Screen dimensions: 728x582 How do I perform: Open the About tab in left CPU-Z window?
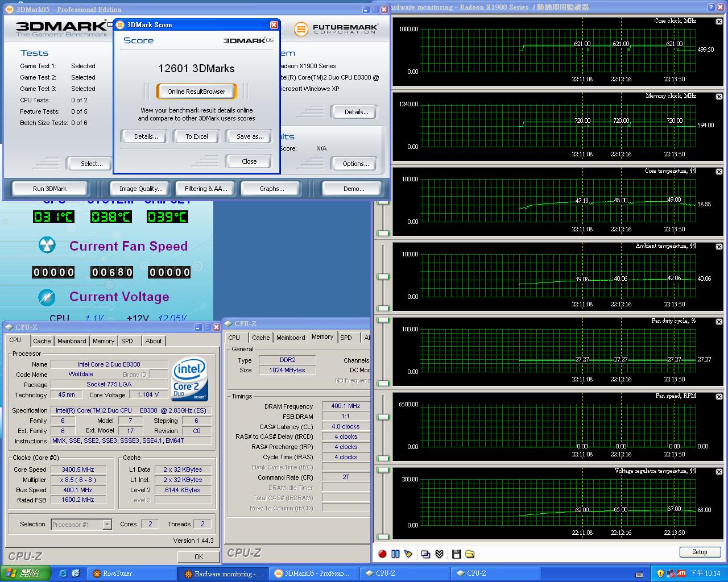[x=154, y=341]
